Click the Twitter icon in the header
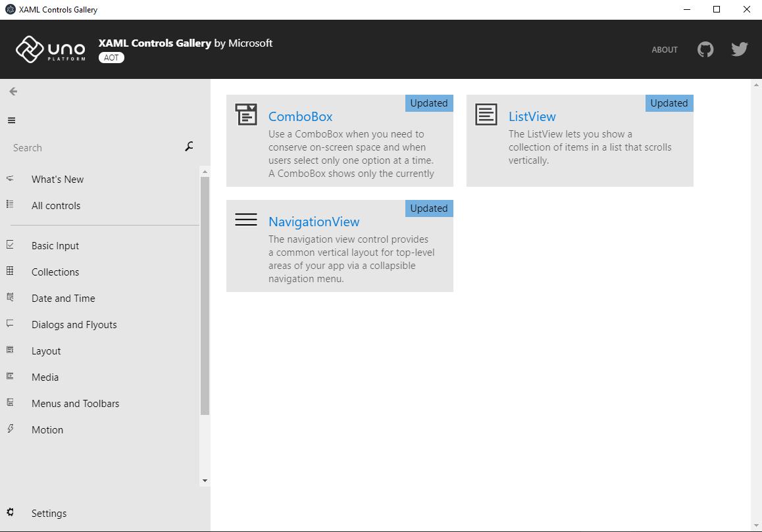This screenshot has width=762, height=532. click(739, 49)
